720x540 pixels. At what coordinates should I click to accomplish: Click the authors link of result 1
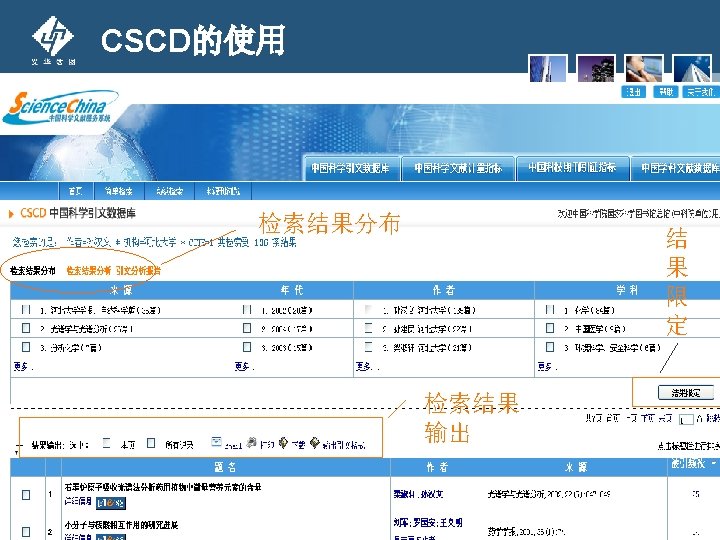click(x=418, y=494)
